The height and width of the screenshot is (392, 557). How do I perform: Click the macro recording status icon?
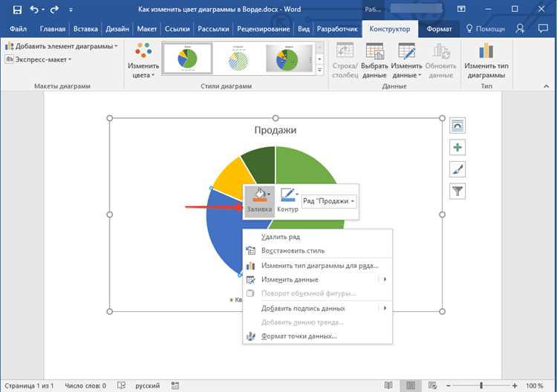pos(175,385)
